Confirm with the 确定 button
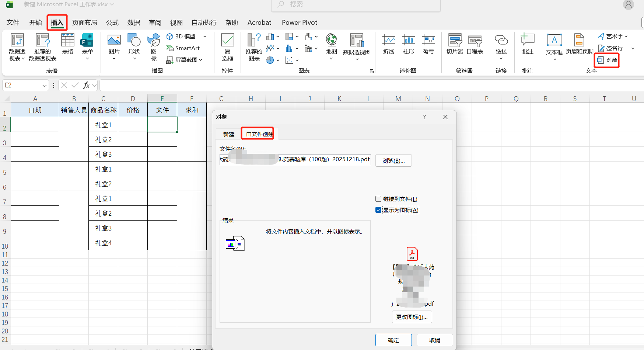644x350 pixels. 393,340
